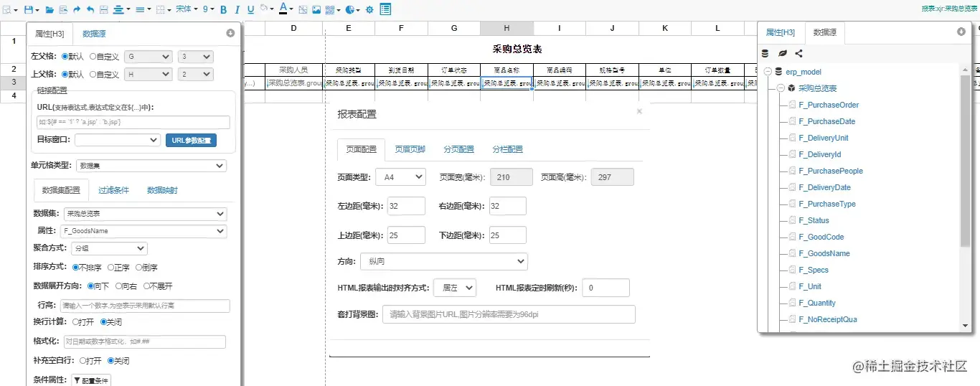
Task: Select 默认 radio for 左父格
Action: tap(65, 56)
